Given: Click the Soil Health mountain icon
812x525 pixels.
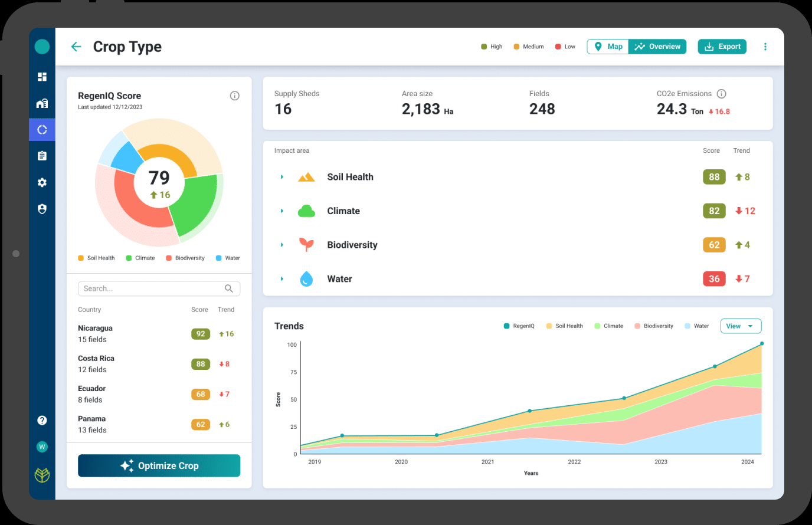Looking at the screenshot, I should (306, 177).
